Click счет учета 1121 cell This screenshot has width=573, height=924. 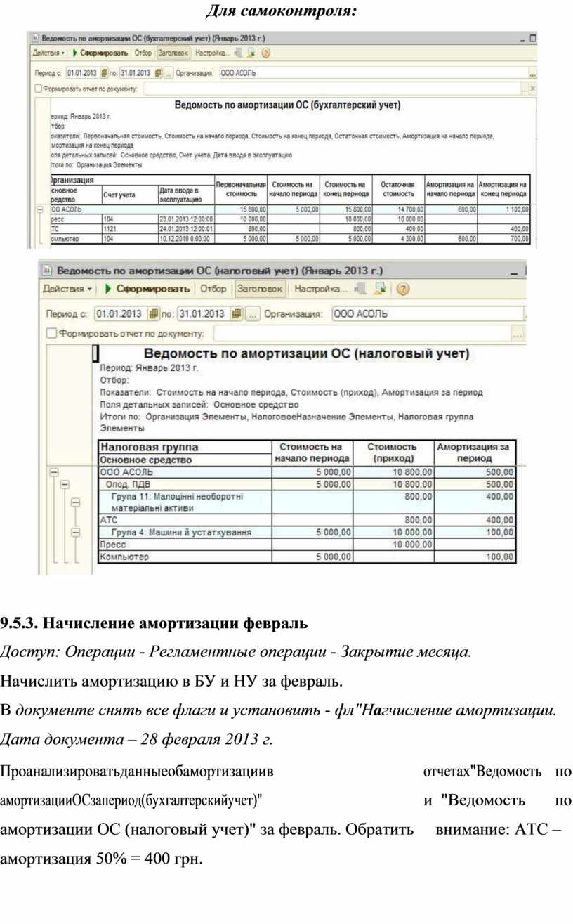(129, 229)
